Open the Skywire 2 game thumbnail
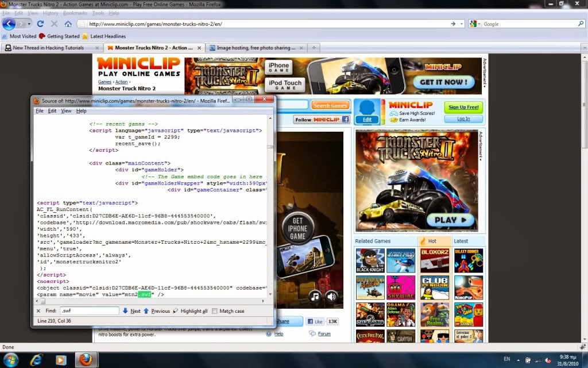This screenshot has height=368, width=588. tap(401, 287)
